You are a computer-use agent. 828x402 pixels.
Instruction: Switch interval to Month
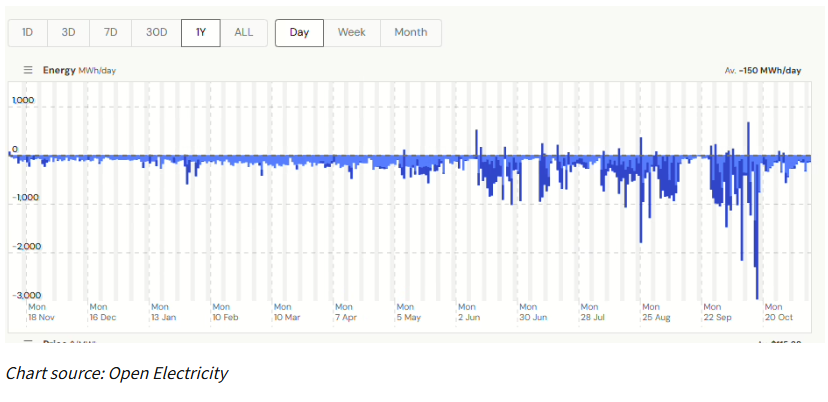pyautogui.click(x=411, y=33)
